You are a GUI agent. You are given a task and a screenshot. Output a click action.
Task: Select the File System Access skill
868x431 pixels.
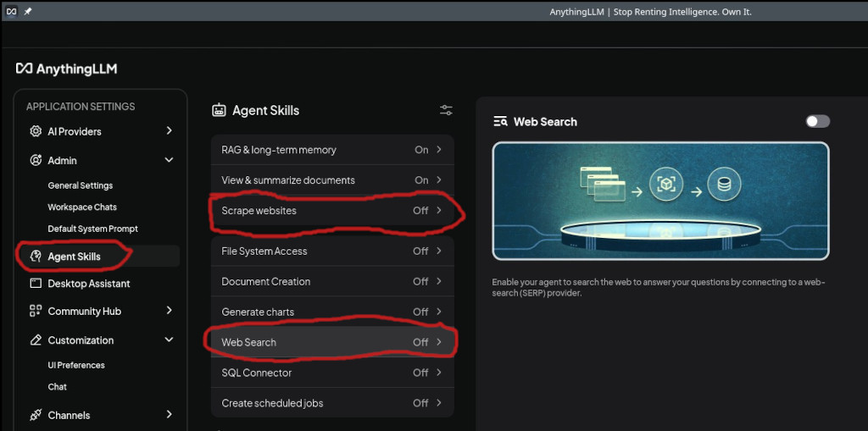332,251
